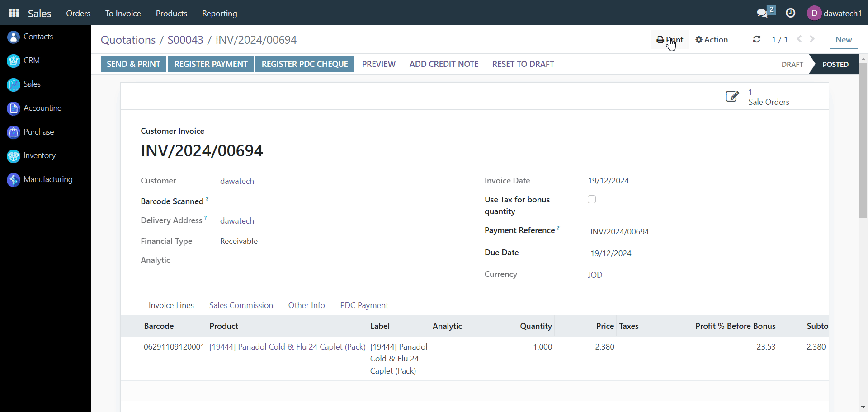868x412 pixels.
Task: Open the Sale Orders smart button
Action: point(769,96)
